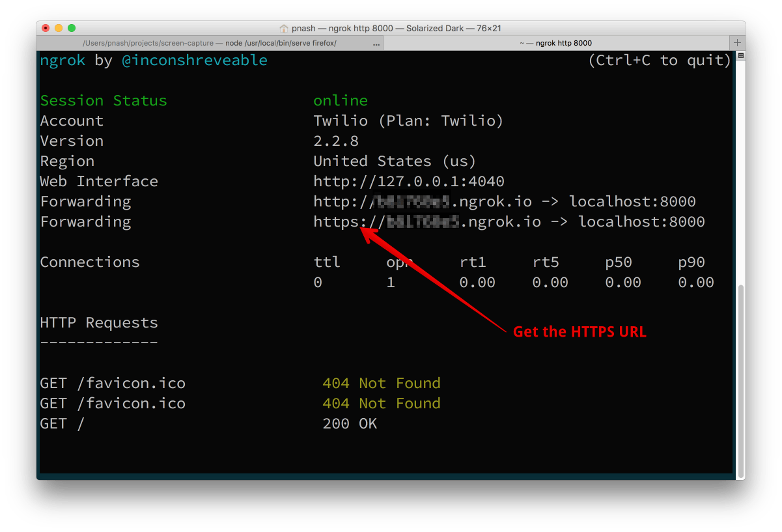Viewport: 782px width, 532px height.
Task: Click the alternate screen indicator icon
Action: [x=740, y=57]
